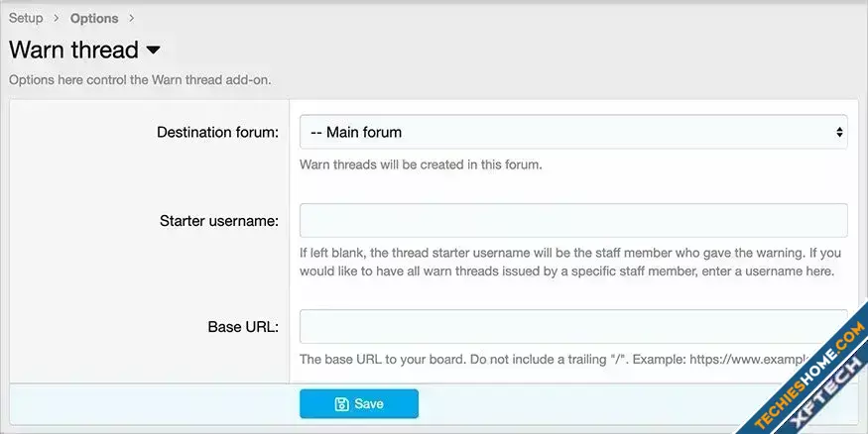
Task: Click the chevron after Setup breadcrumb
Action: click(57, 18)
